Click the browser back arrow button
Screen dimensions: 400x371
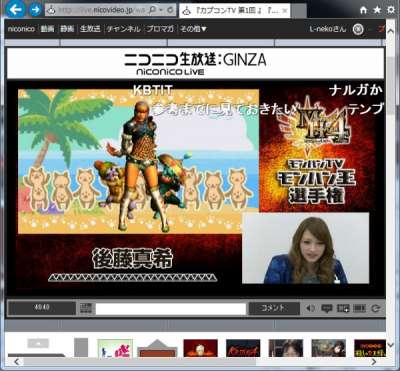click(16, 9)
